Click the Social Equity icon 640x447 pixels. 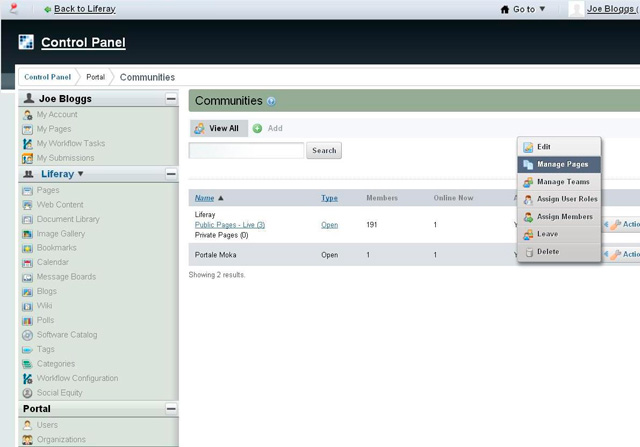click(x=27, y=393)
